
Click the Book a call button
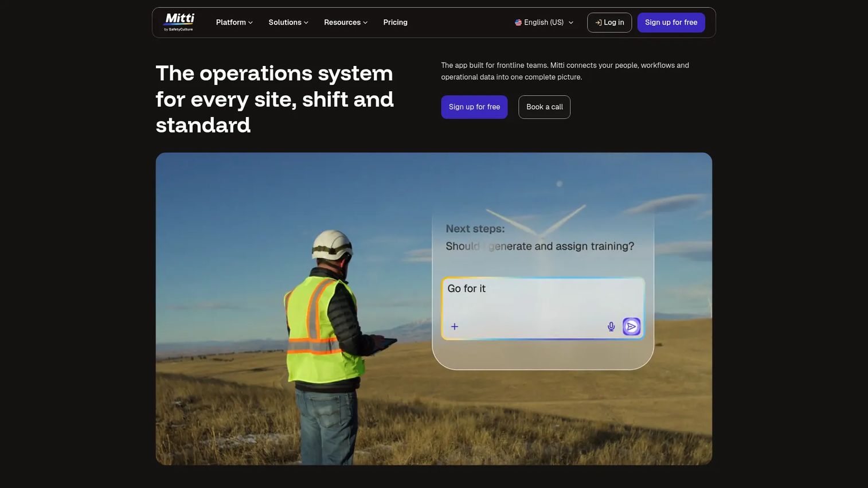pos(544,107)
